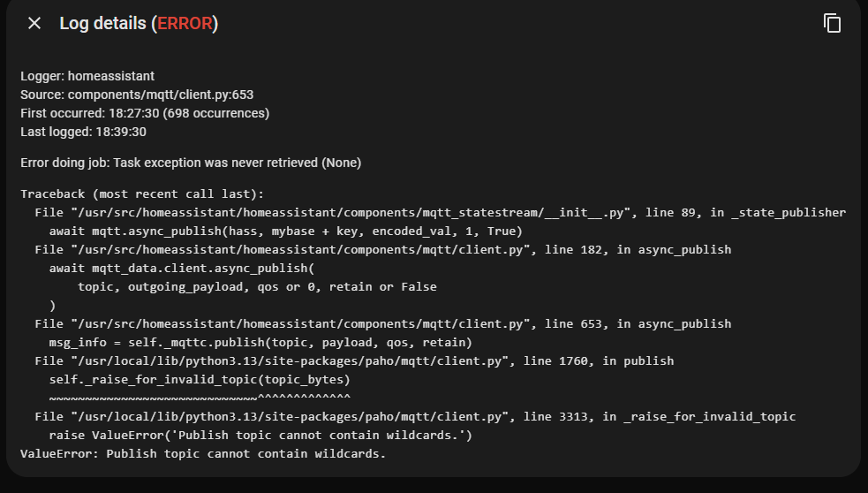Click the mqtt_statestream __init__.py file line

coord(440,212)
